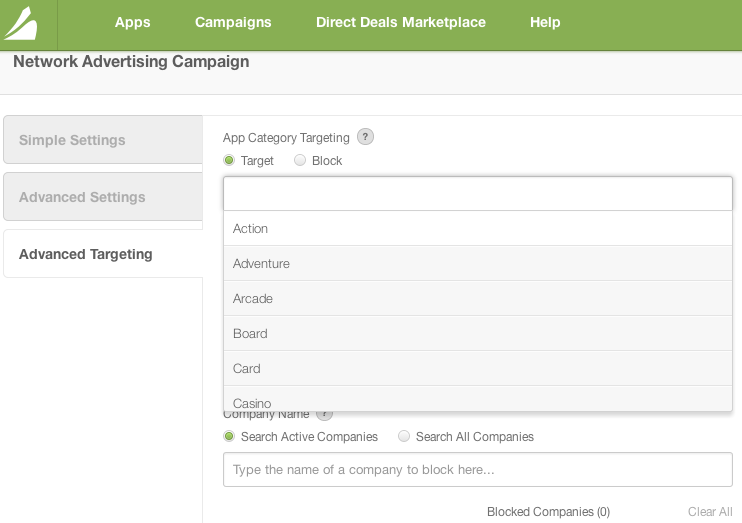Choose Casino from the category list

[478, 399]
